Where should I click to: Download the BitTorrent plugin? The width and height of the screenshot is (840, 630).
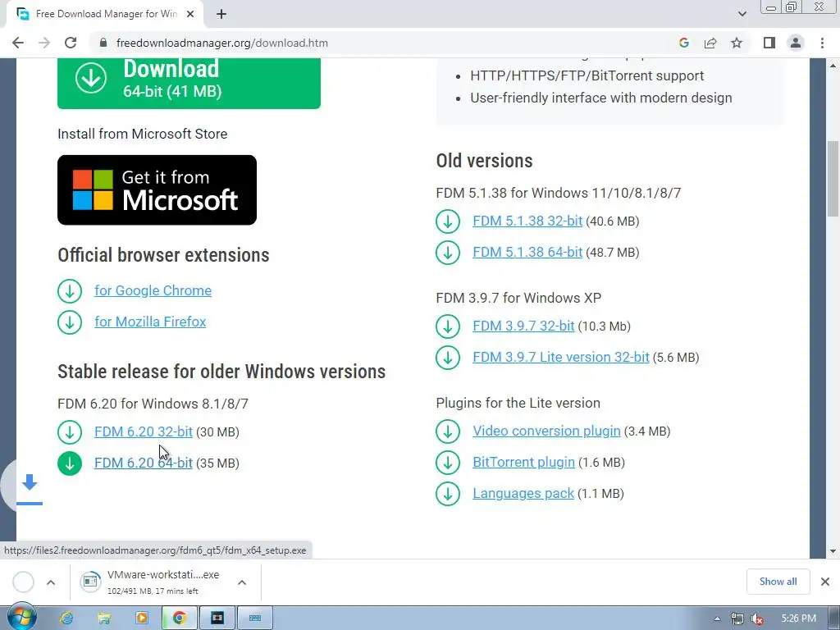click(523, 462)
